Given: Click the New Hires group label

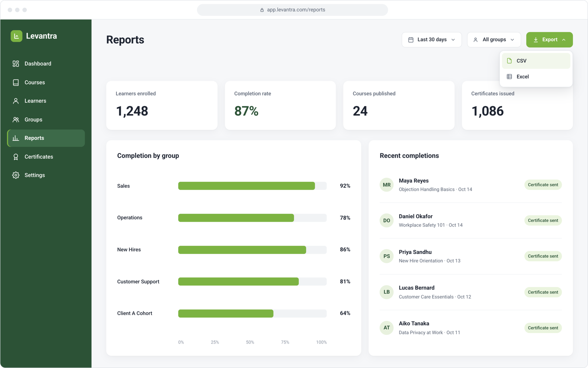Looking at the screenshot, I should [x=129, y=250].
